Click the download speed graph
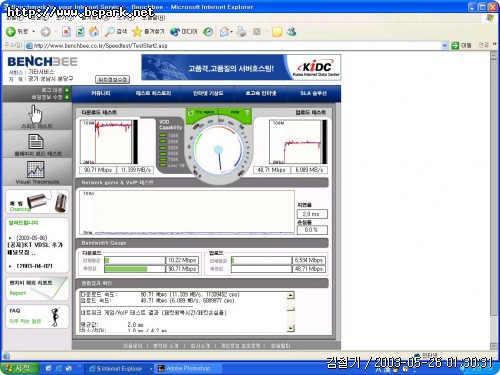500x375 pixels. (x=108, y=142)
